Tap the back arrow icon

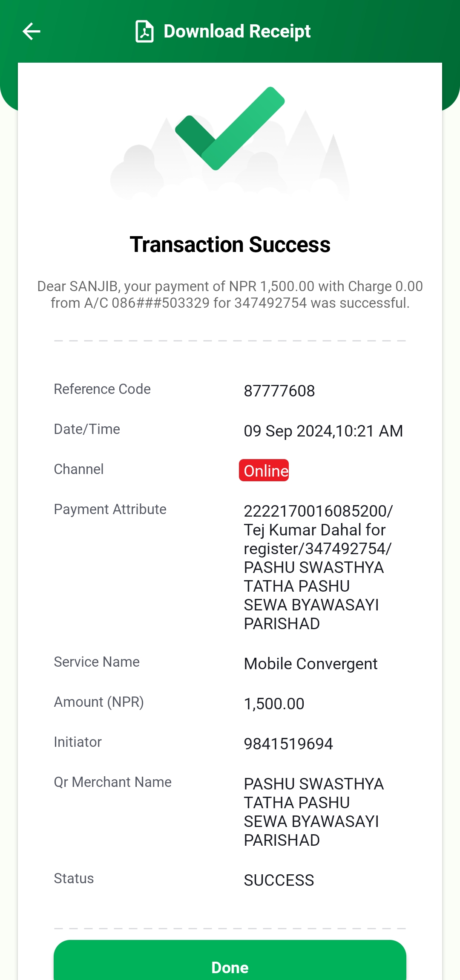31,31
